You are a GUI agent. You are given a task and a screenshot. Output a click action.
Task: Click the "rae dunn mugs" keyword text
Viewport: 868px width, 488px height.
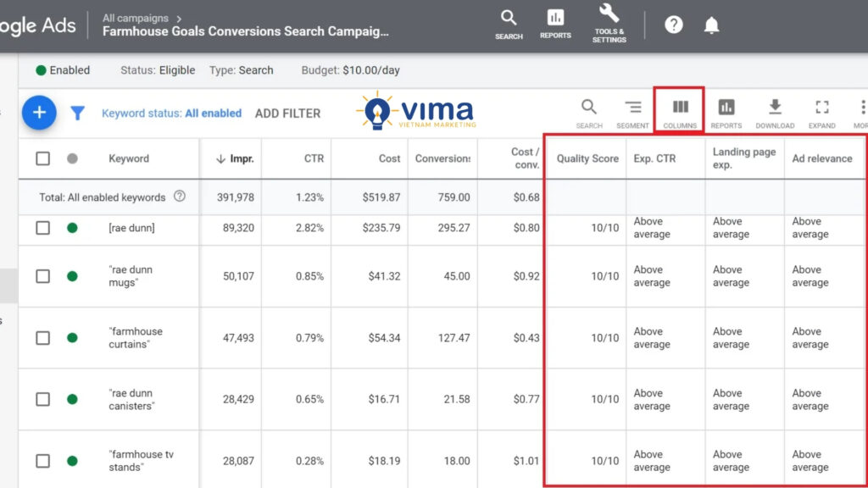pyautogui.click(x=131, y=276)
